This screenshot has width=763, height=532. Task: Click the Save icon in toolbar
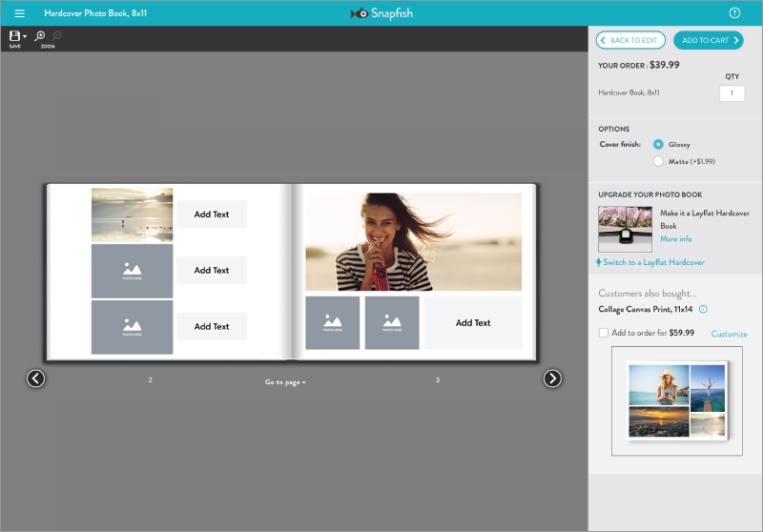click(14, 36)
